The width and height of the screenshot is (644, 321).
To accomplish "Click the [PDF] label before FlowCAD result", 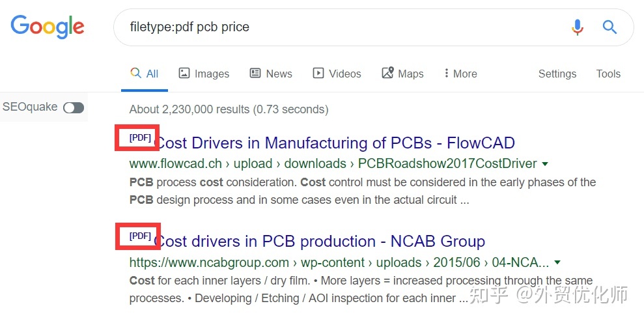I will (140, 137).
